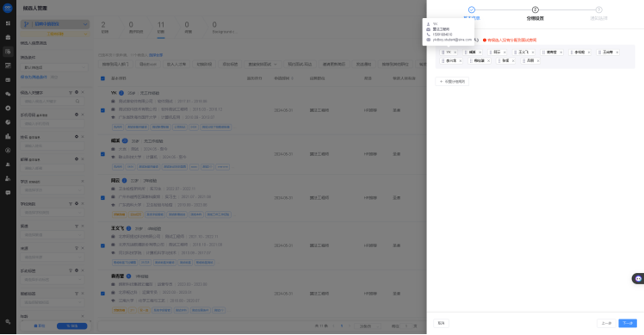Viewport: 644px width, 335px height.
Task: Open the bar chart icon in left sidebar
Action: pyautogui.click(x=8, y=136)
